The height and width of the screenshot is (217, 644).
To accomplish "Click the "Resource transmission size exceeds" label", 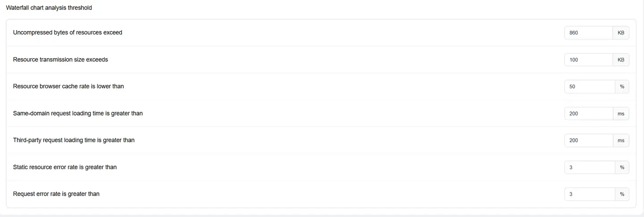I will point(60,60).
